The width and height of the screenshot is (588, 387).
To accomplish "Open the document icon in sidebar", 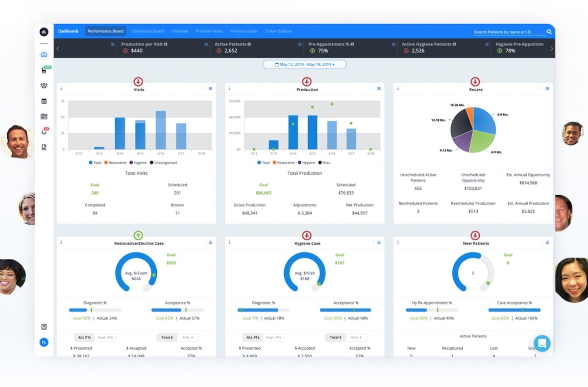I will tap(44, 147).
